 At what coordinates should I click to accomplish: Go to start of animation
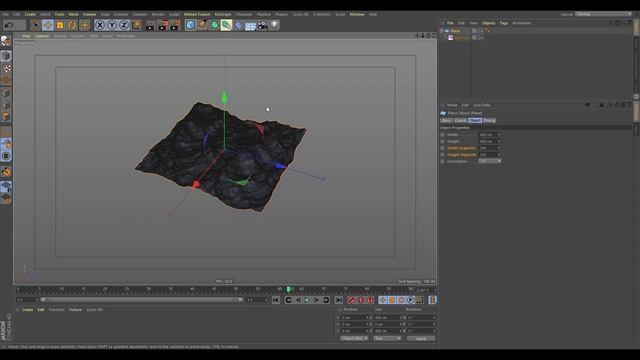click(276, 300)
